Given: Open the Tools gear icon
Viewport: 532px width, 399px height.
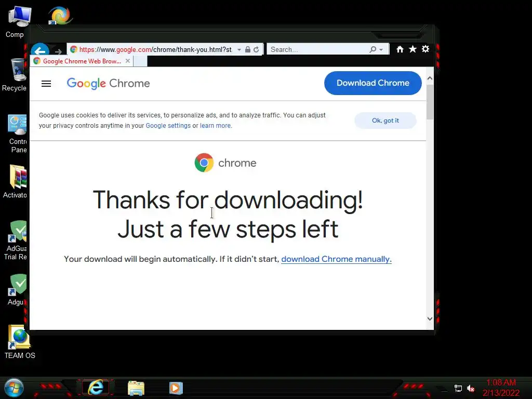Looking at the screenshot, I should point(425,49).
